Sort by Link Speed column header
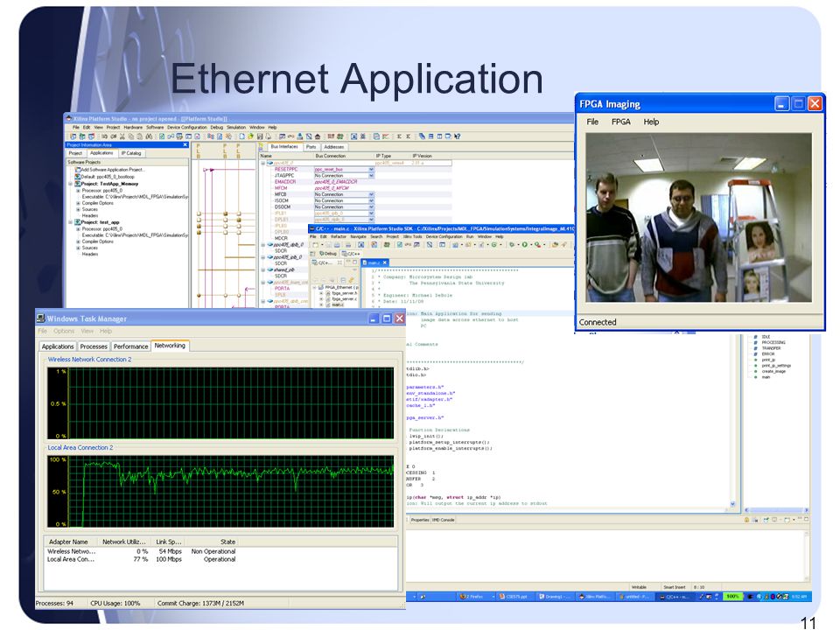 click(168, 542)
